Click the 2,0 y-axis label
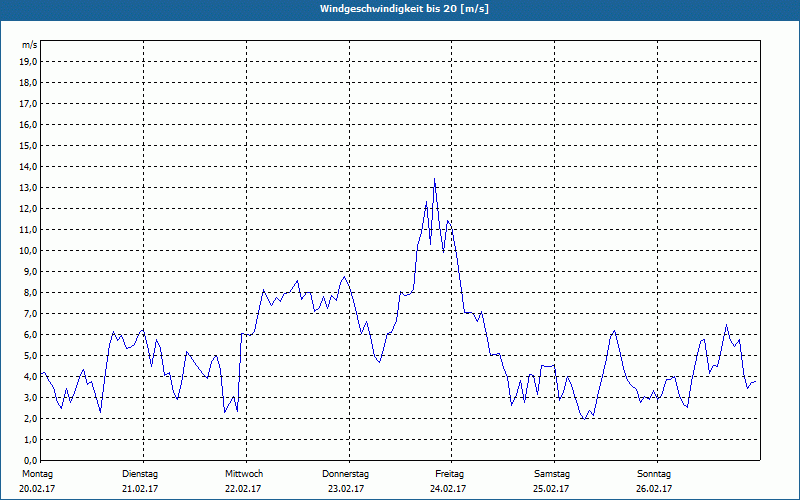This screenshot has width=800, height=500. [x=30, y=419]
